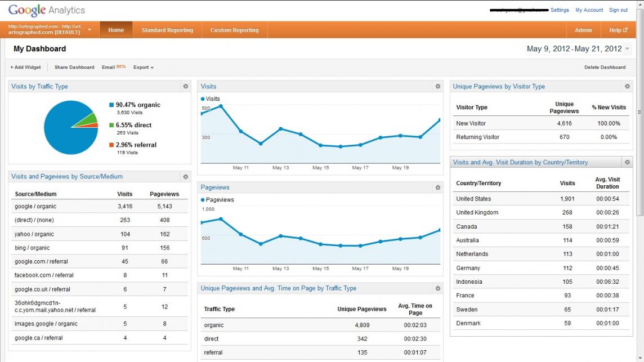This screenshot has height=362, width=644.
Task: Click the Sweden country row
Action: tap(542, 310)
